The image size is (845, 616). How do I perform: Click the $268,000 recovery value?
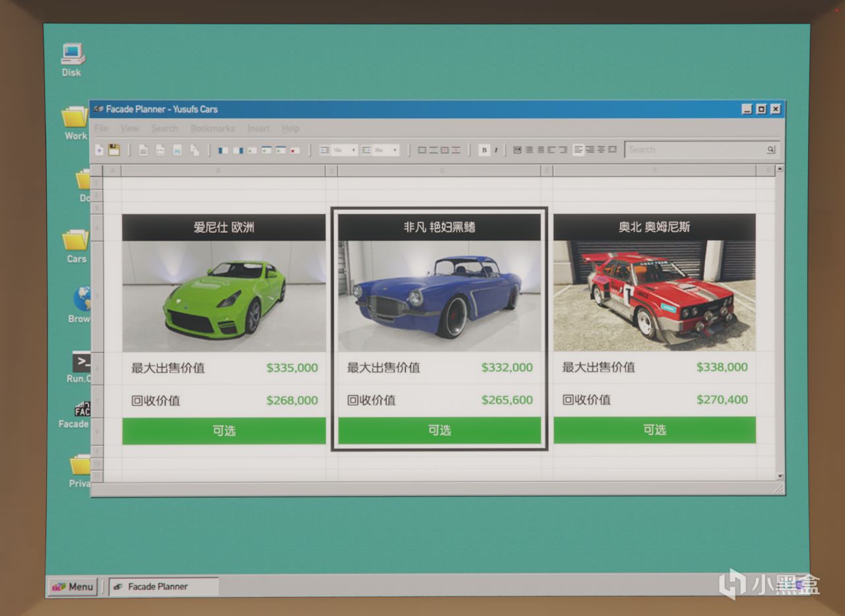click(x=292, y=400)
